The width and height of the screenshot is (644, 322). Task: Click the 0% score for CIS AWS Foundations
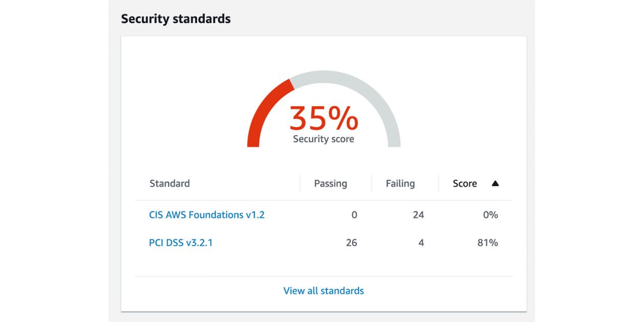coord(490,215)
